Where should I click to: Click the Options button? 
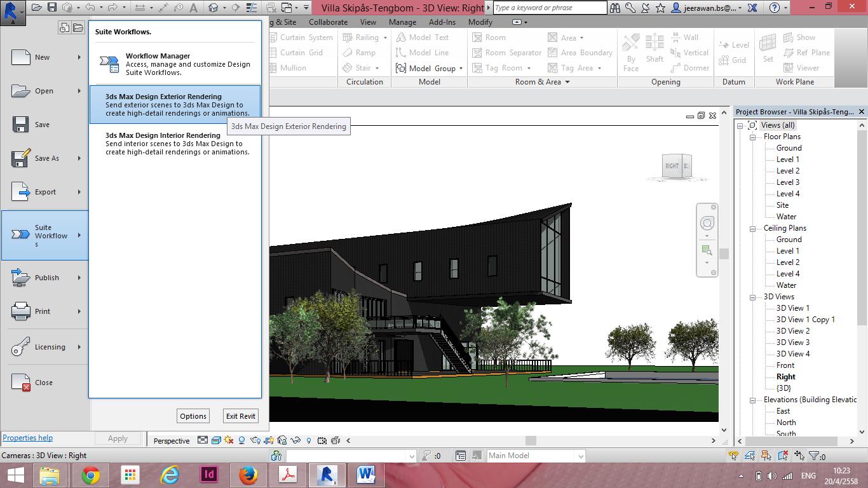pyautogui.click(x=193, y=416)
